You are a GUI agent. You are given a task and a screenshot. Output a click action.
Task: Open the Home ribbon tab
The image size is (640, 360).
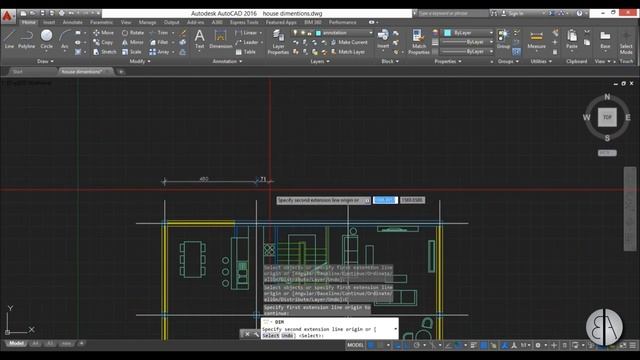pyautogui.click(x=29, y=22)
